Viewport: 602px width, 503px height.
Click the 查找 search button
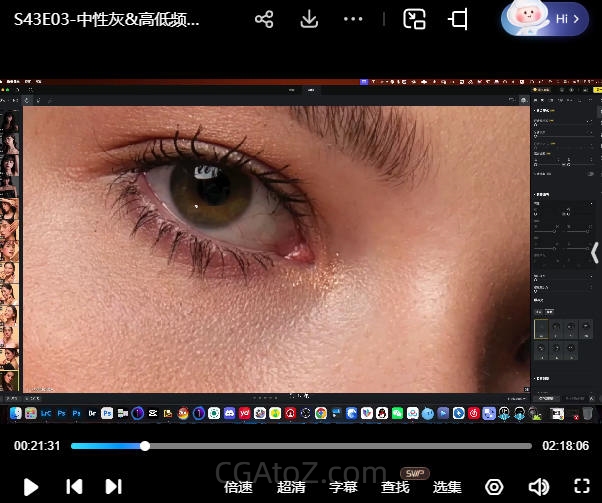click(x=395, y=487)
